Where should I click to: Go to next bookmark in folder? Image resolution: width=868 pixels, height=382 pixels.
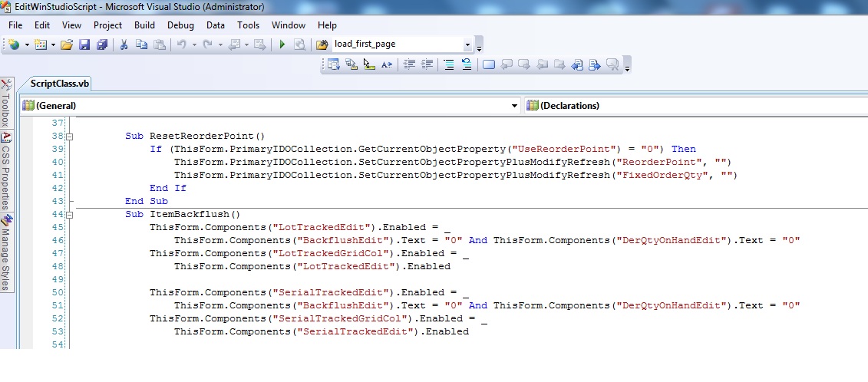click(x=559, y=64)
